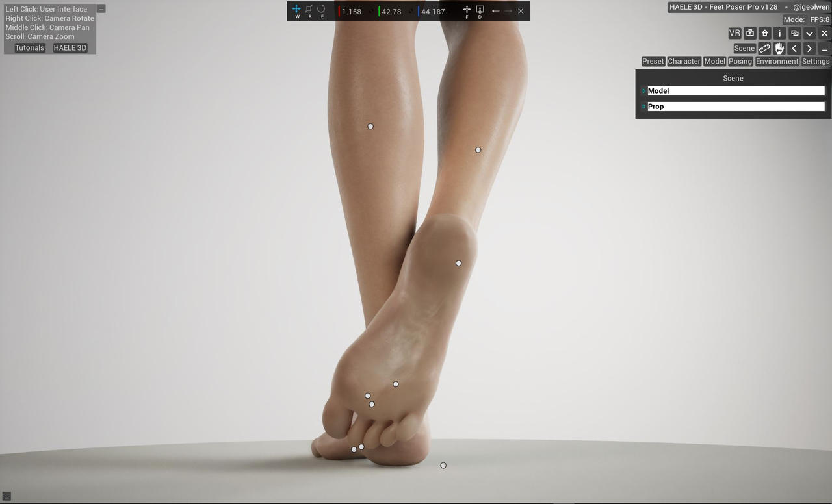
Task: Open the Character tab
Action: [x=684, y=61]
